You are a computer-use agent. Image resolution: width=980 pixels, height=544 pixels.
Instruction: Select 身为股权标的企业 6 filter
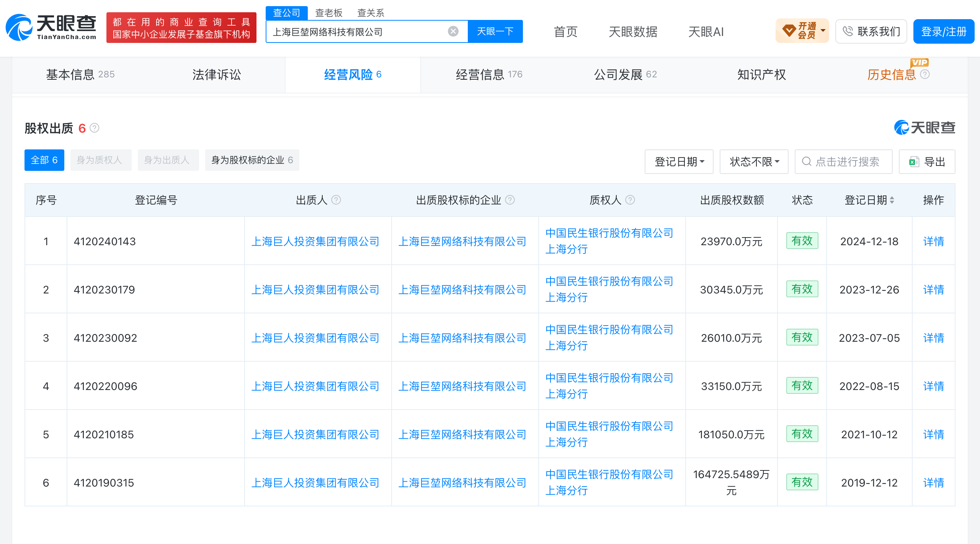(x=252, y=160)
